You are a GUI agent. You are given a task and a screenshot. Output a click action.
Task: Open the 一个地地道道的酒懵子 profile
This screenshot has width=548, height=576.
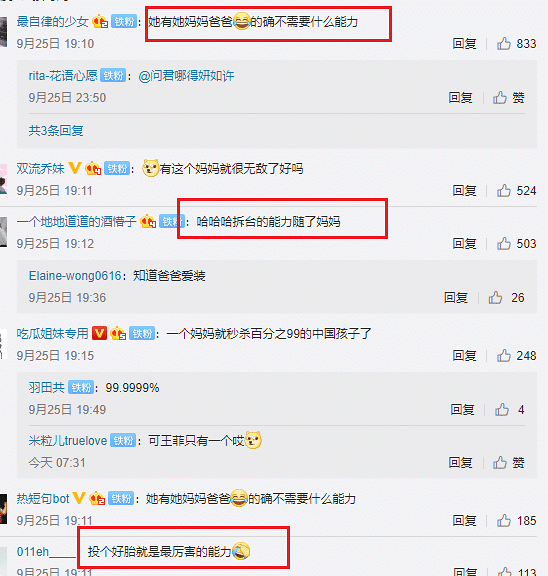pyautogui.click(x=76, y=222)
